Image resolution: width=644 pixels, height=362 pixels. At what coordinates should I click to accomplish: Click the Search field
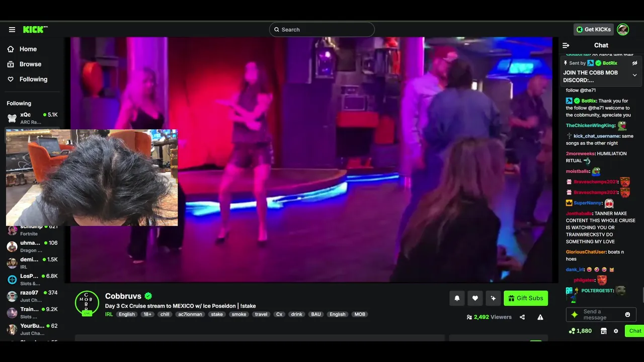pos(322,30)
